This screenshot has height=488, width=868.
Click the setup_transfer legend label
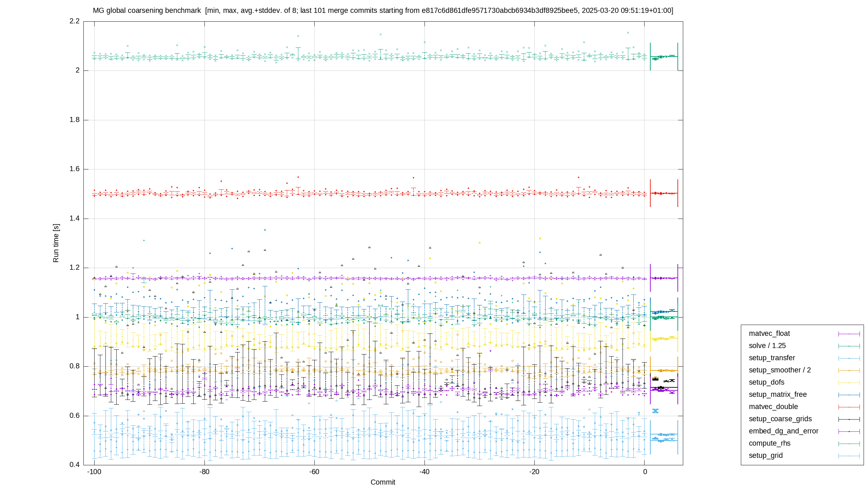coord(772,358)
